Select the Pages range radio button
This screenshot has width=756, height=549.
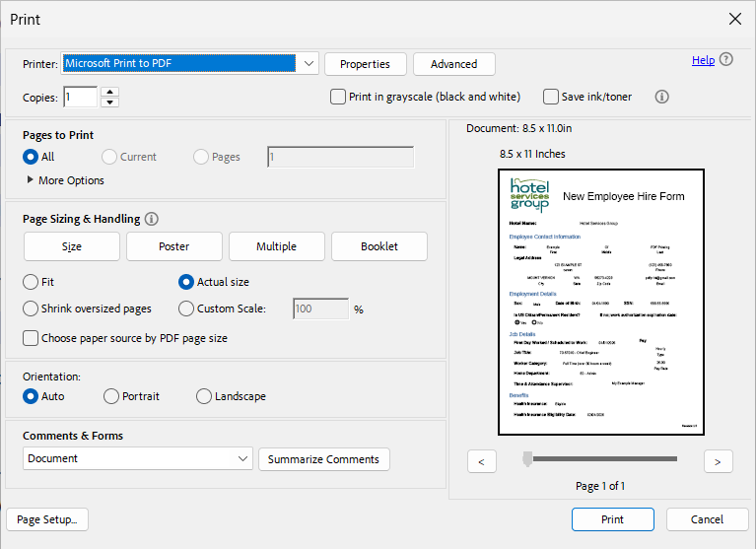tap(200, 157)
